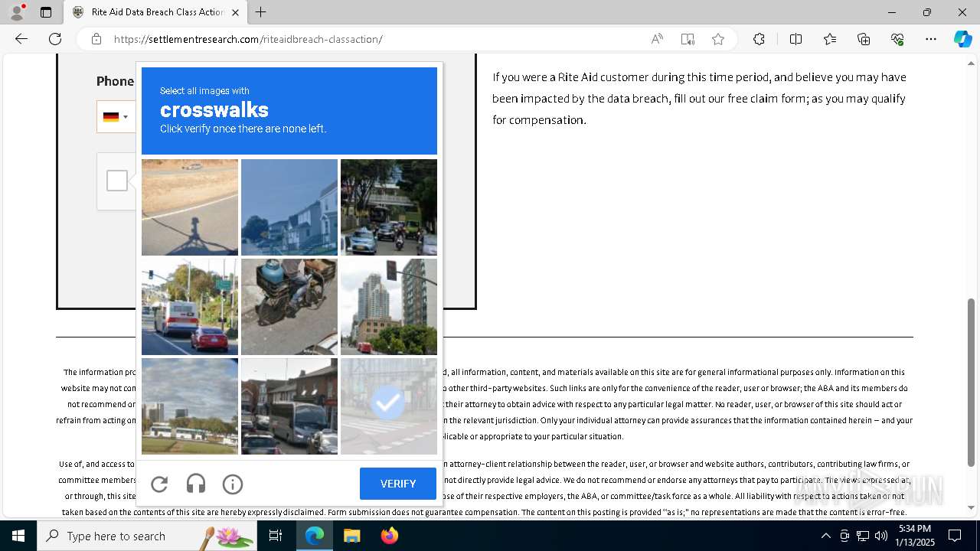Open Firefox from taskbar

tap(390, 536)
